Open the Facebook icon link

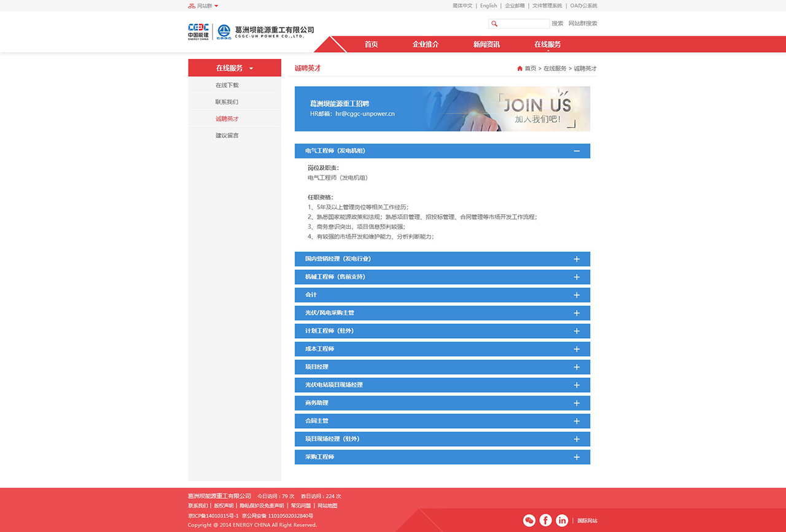(545, 520)
